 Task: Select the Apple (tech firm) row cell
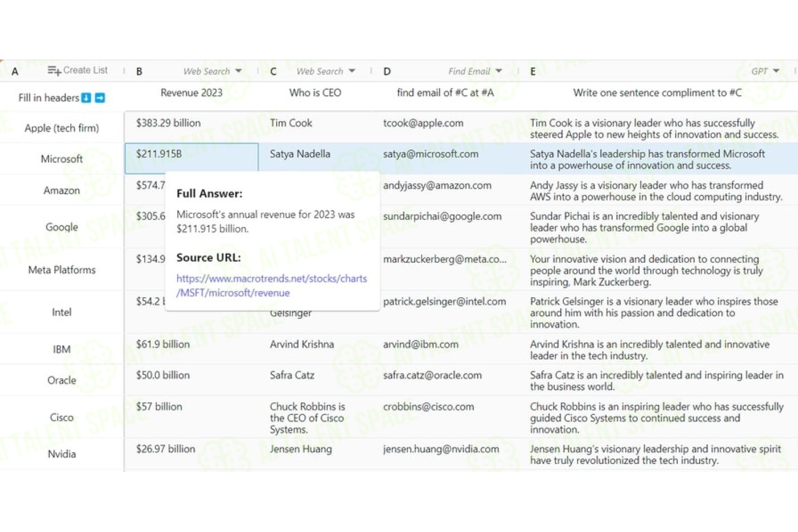pyautogui.click(x=62, y=128)
